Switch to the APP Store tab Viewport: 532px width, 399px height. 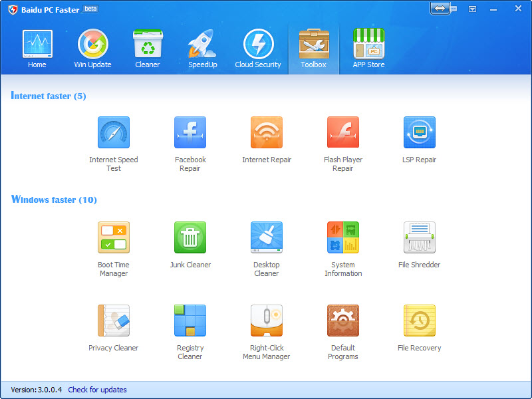click(x=369, y=49)
